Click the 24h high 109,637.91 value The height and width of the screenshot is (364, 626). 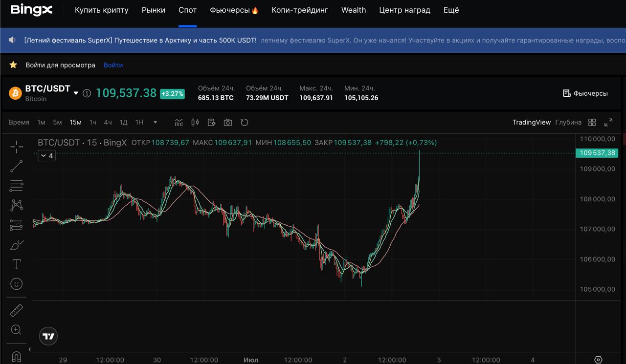point(316,98)
